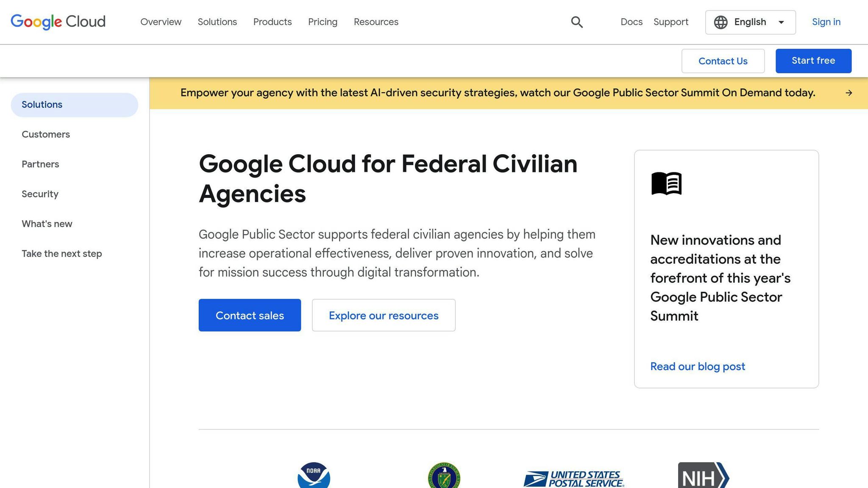Select Solutions in the left sidebar
This screenshot has height=488, width=868.
(x=74, y=105)
